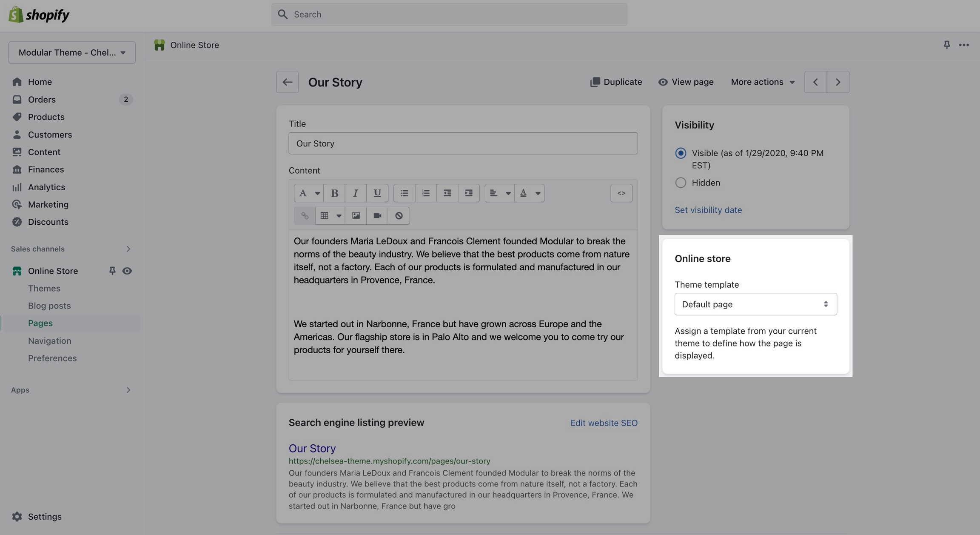The width and height of the screenshot is (980, 535).
Task: Show HTML code view of content
Action: tap(621, 193)
